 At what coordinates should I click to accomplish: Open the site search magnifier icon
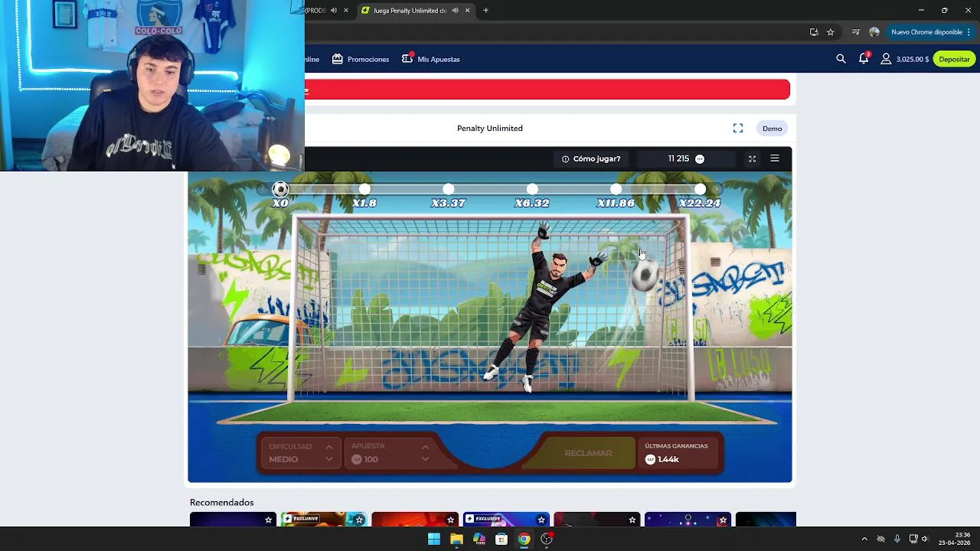(841, 59)
